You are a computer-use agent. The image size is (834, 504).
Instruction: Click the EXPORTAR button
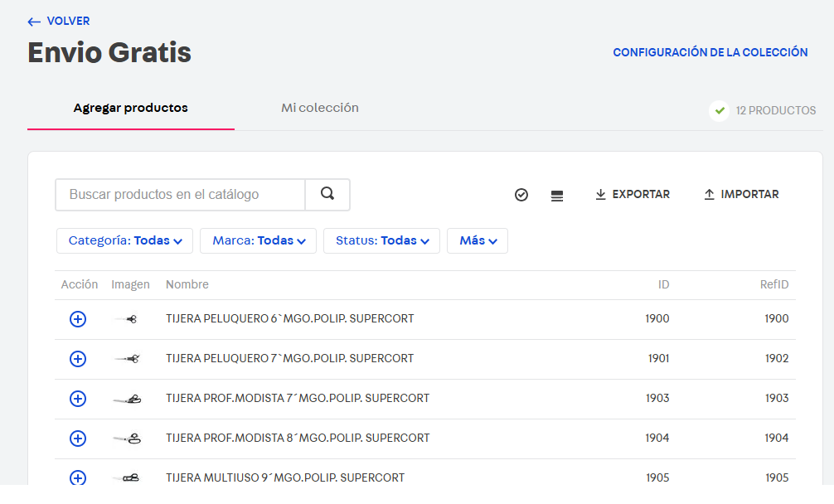click(x=633, y=195)
